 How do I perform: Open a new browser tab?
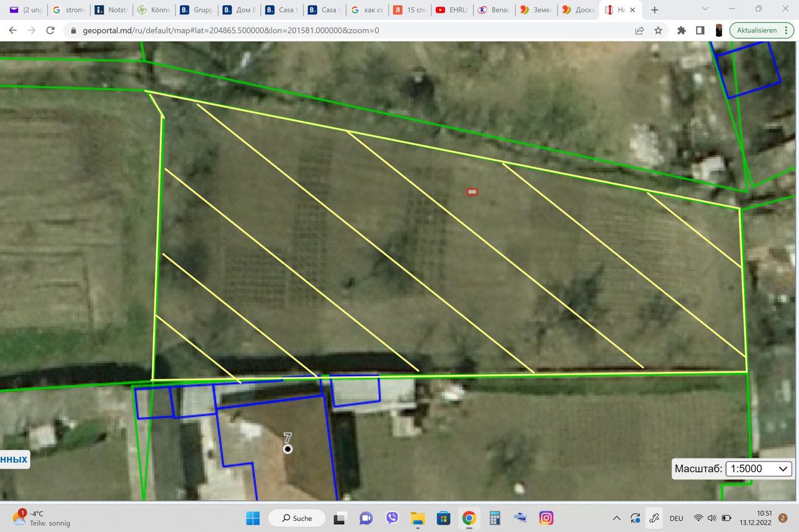[x=654, y=10]
